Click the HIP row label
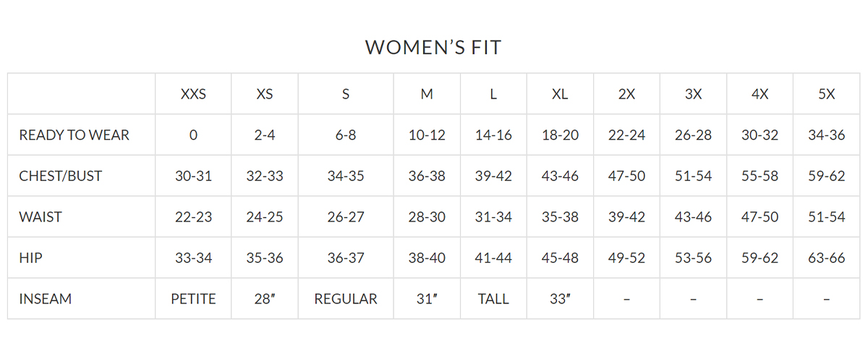This screenshot has height=362, width=868. (x=30, y=258)
